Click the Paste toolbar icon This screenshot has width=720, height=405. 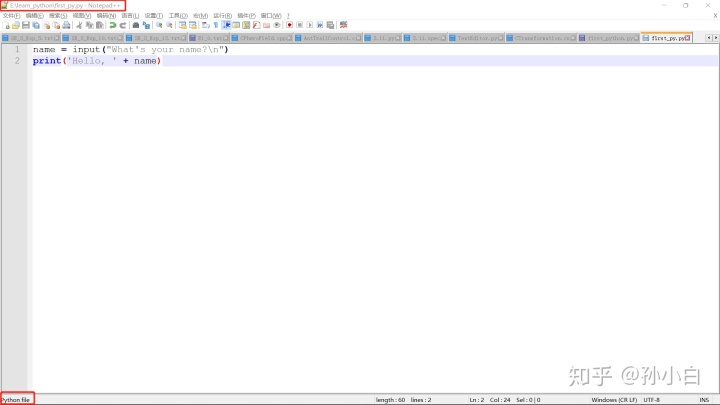pos(99,25)
